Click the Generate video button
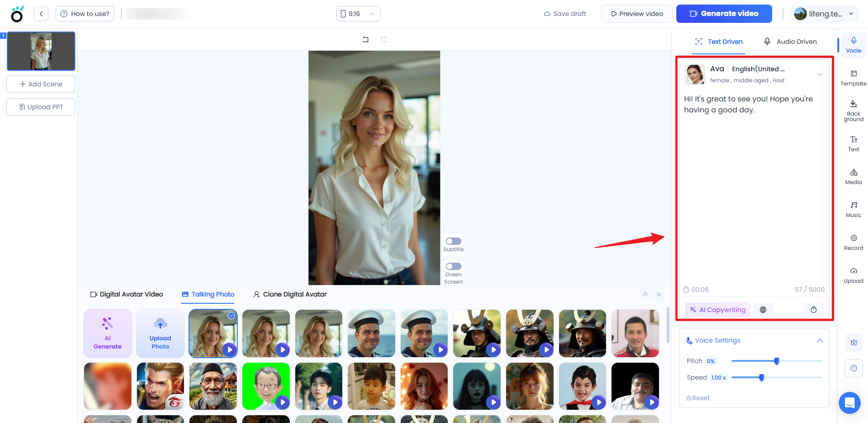The width and height of the screenshot is (868, 423). click(724, 14)
